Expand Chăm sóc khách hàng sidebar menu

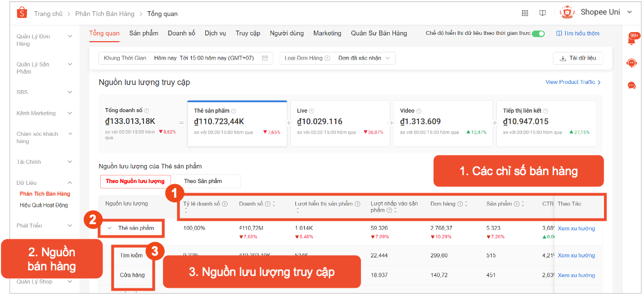(x=70, y=133)
